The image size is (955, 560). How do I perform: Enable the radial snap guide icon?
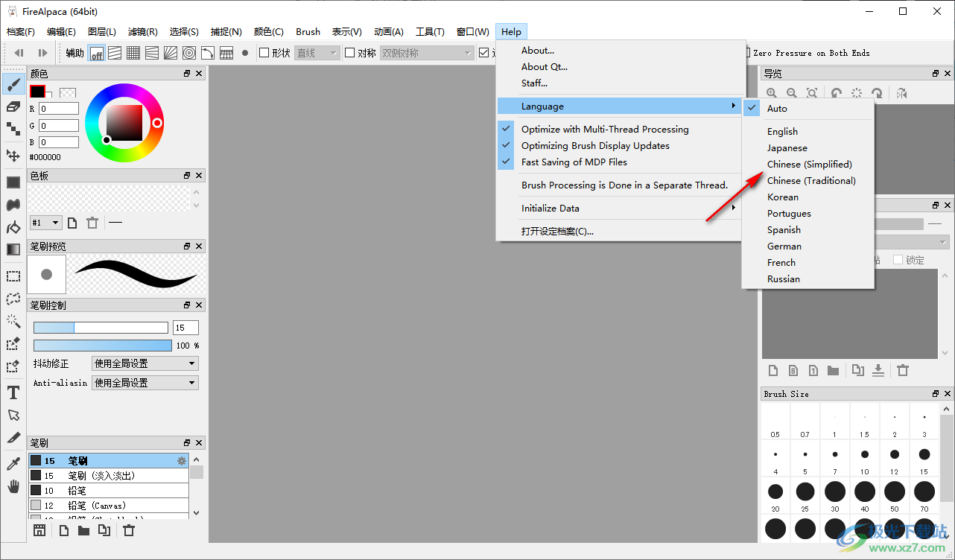click(x=171, y=53)
